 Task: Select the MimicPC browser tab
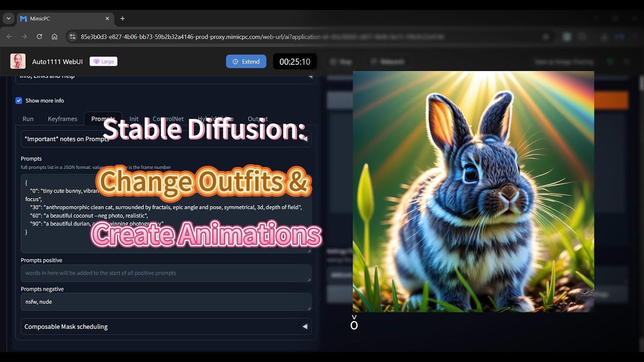coord(65,19)
